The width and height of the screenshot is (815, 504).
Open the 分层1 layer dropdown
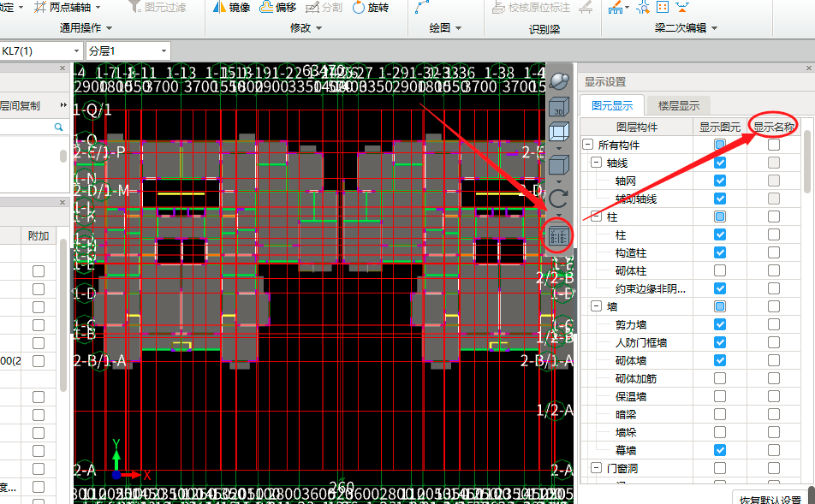[164, 51]
